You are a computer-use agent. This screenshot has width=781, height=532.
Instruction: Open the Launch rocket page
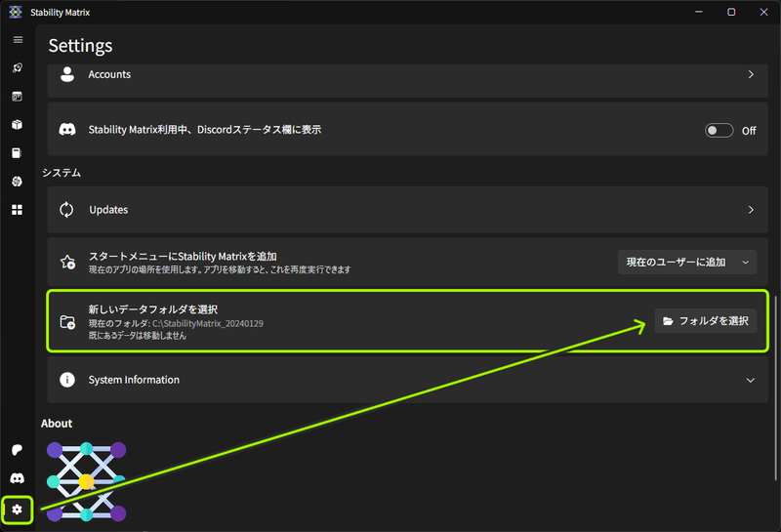[18, 67]
